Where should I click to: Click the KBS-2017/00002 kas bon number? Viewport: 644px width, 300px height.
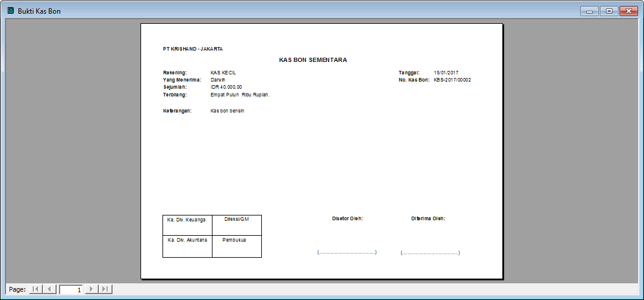point(452,80)
